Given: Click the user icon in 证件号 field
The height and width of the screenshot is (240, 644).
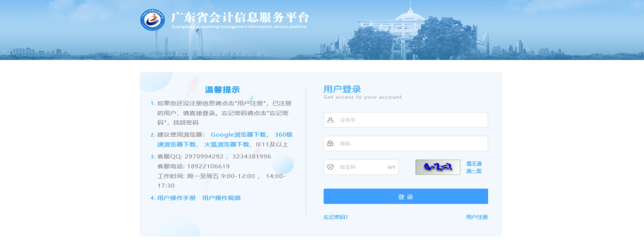Looking at the screenshot, I should [331, 120].
